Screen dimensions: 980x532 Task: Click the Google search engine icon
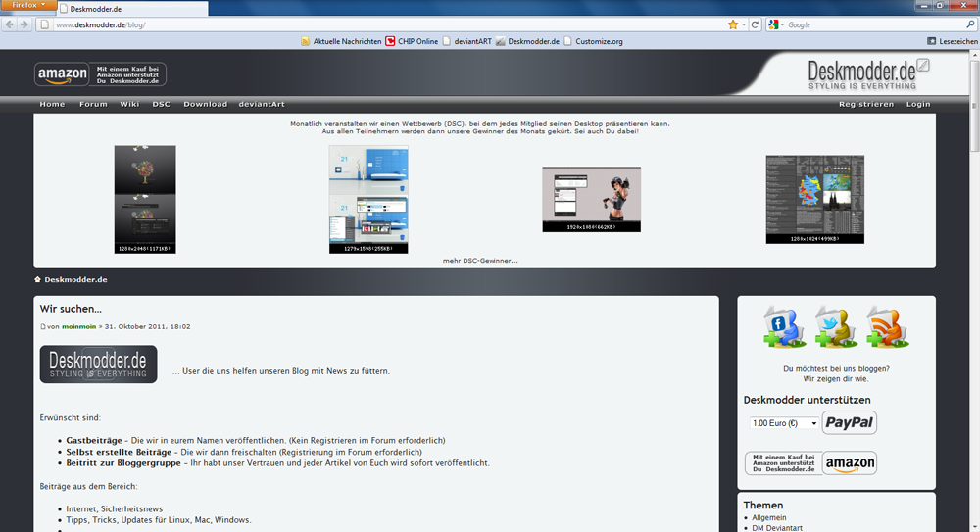point(773,24)
